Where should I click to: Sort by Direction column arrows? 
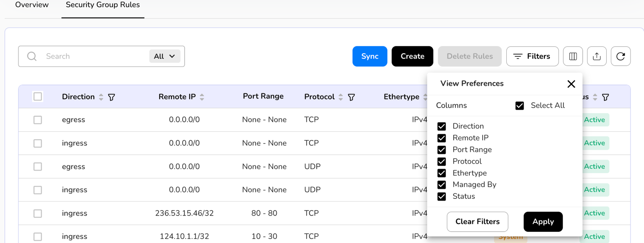(x=101, y=97)
